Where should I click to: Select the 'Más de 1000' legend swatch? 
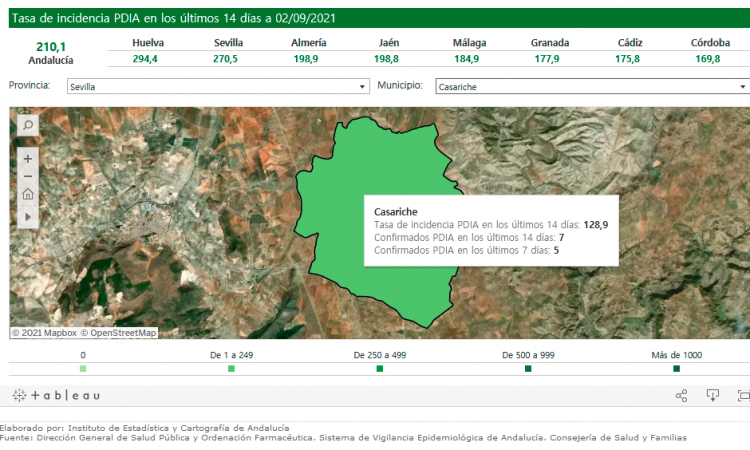pyautogui.click(x=677, y=369)
